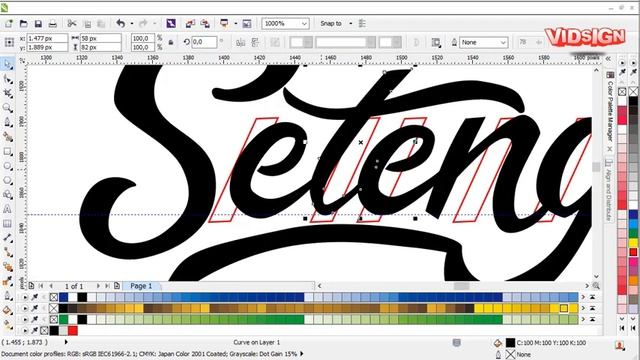This screenshot has width=640, height=360.
Task: Go to the last page in the navigator
Action: click(107, 286)
